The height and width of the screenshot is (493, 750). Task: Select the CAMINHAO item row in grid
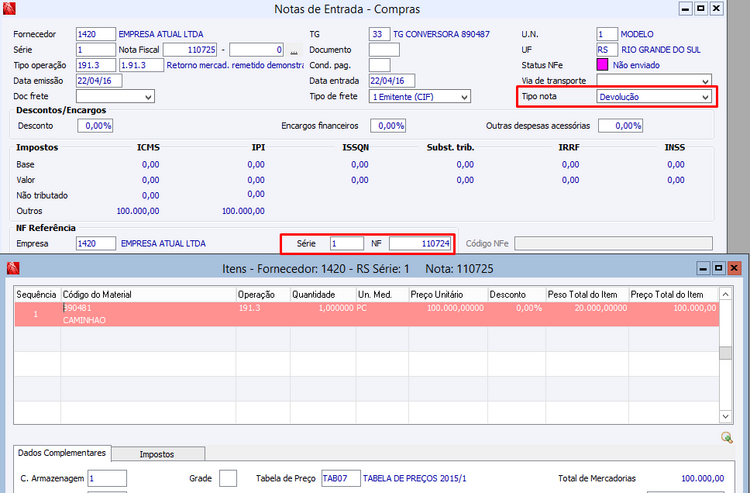[x=300, y=314]
